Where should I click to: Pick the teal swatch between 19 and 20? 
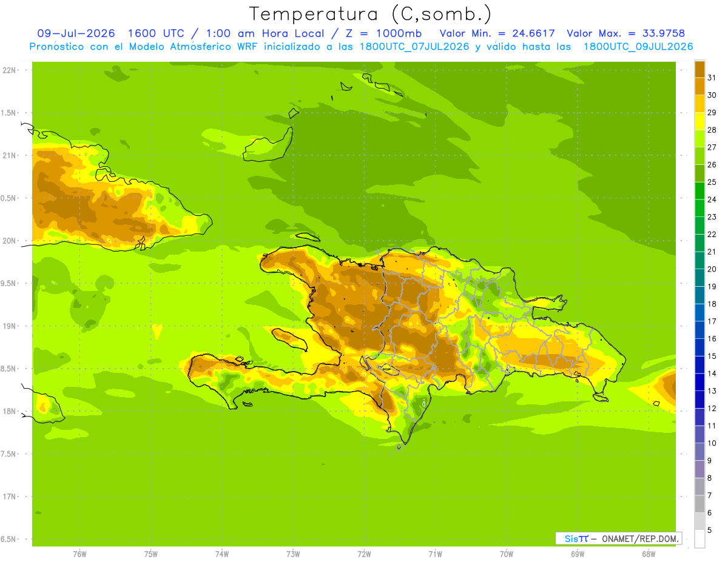click(699, 278)
